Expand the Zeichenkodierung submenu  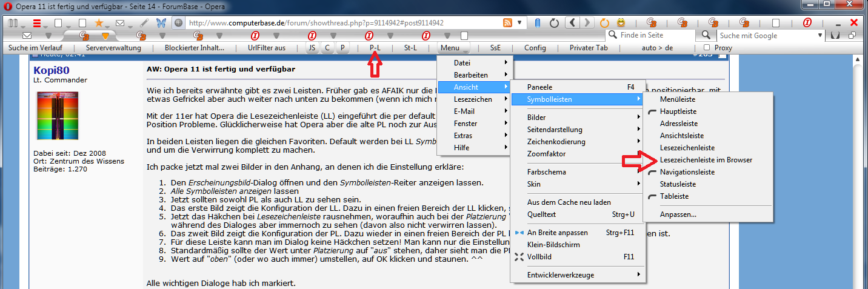(x=576, y=142)
